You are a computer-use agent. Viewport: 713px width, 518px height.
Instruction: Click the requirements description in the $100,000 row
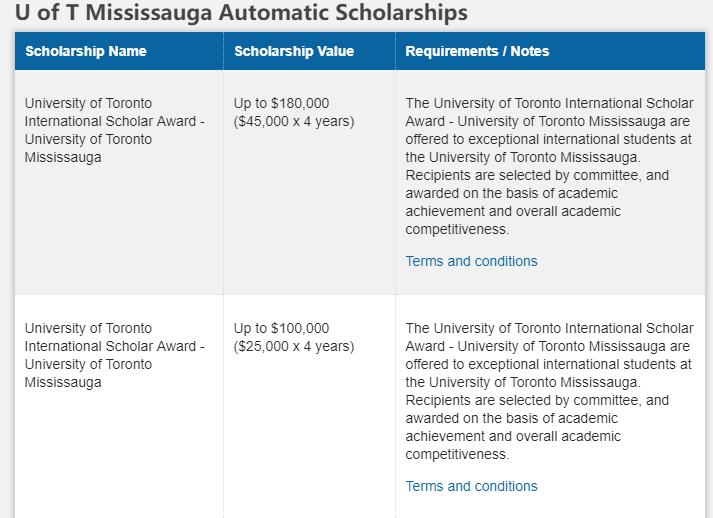[x=549, y=391]
